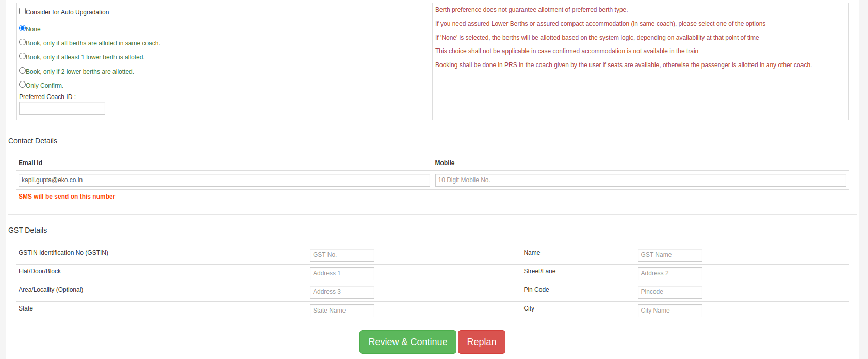Focus the Address 3 field
The height and width of the screenshot is (359, 868).
[x=341, y=292]
